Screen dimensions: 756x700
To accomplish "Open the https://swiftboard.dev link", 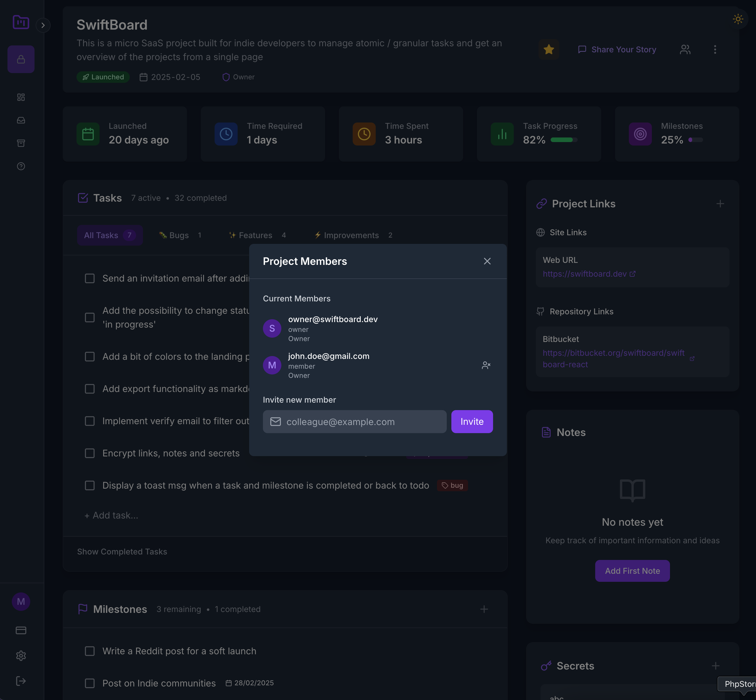I will tap(589, 274).
